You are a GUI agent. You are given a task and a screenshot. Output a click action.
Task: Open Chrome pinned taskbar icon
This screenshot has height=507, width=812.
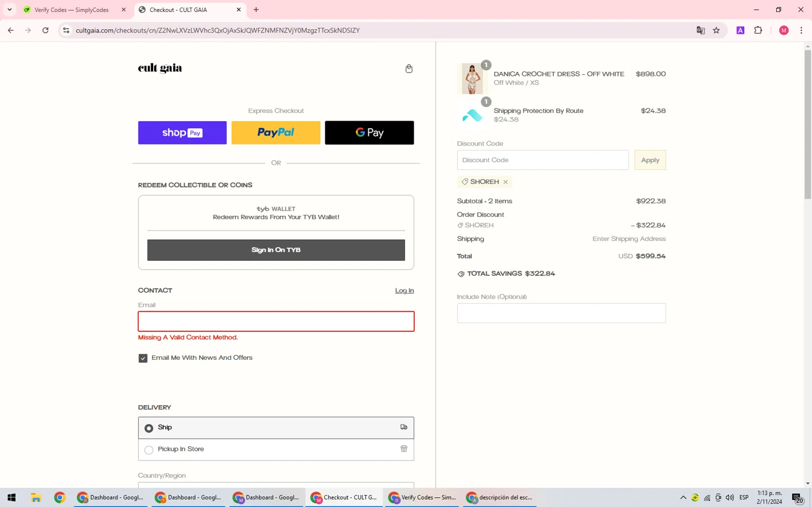(x=60, y=498)
